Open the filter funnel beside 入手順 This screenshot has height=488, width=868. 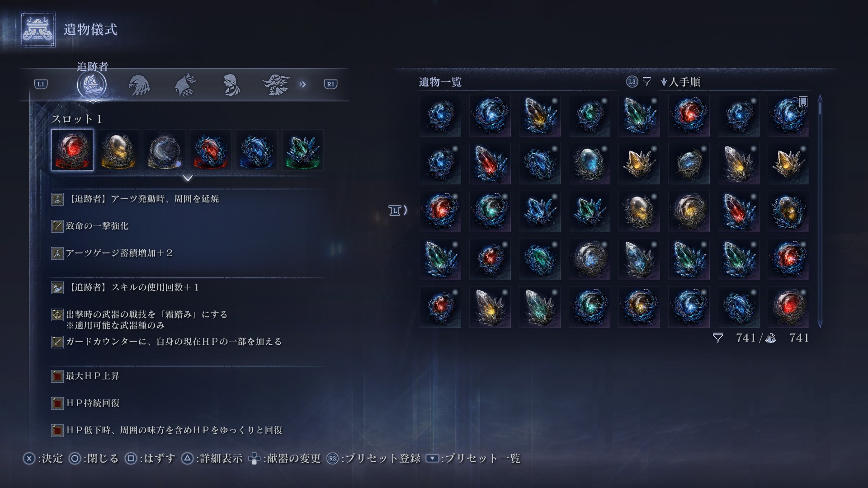(x=647, y=82)
